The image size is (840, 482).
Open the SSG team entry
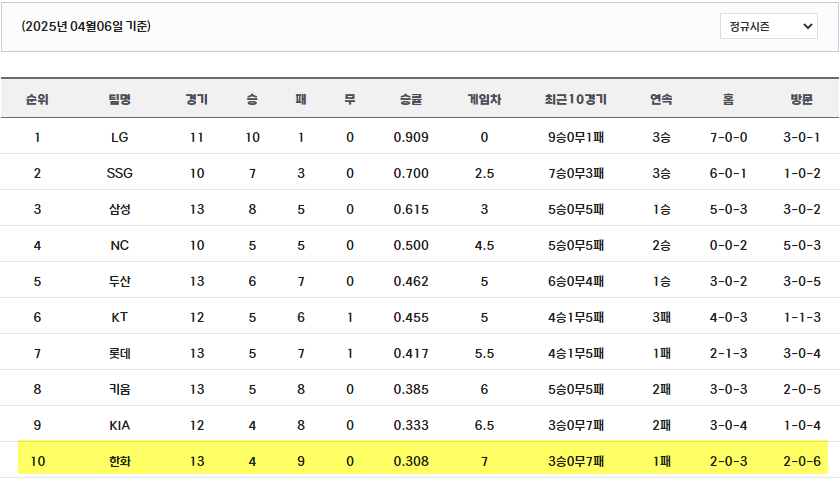pyautogui.click(x=119, y=173)
